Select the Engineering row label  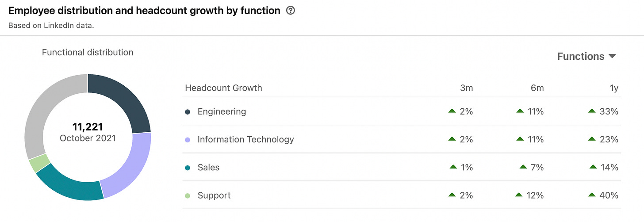tap(222, 111)
